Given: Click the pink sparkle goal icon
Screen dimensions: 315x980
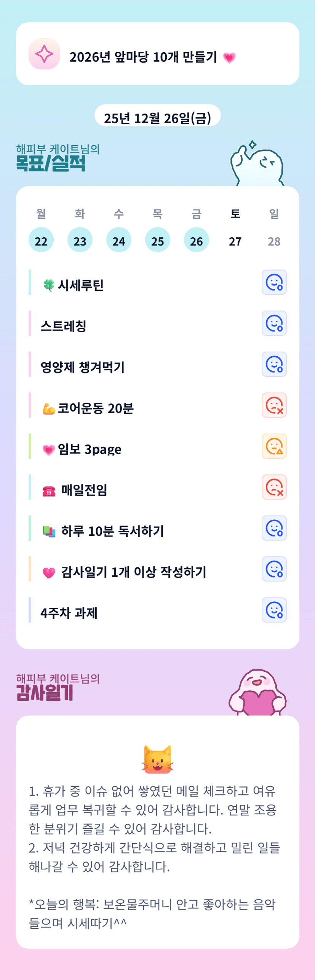Looking at the screenshot, I should [44, 54].
